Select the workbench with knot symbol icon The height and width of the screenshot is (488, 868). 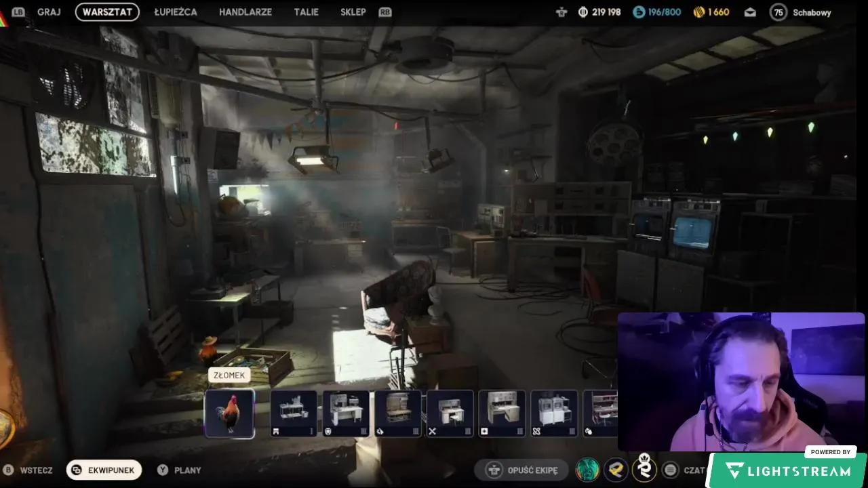pos(554,413)
